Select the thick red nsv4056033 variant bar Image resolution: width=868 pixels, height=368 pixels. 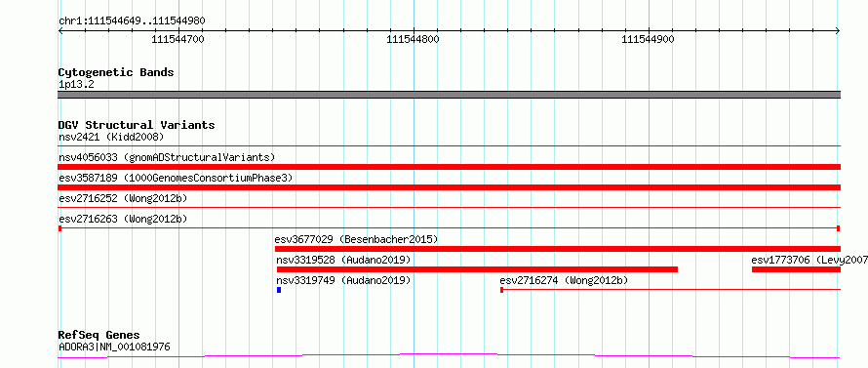pos(449,167)
